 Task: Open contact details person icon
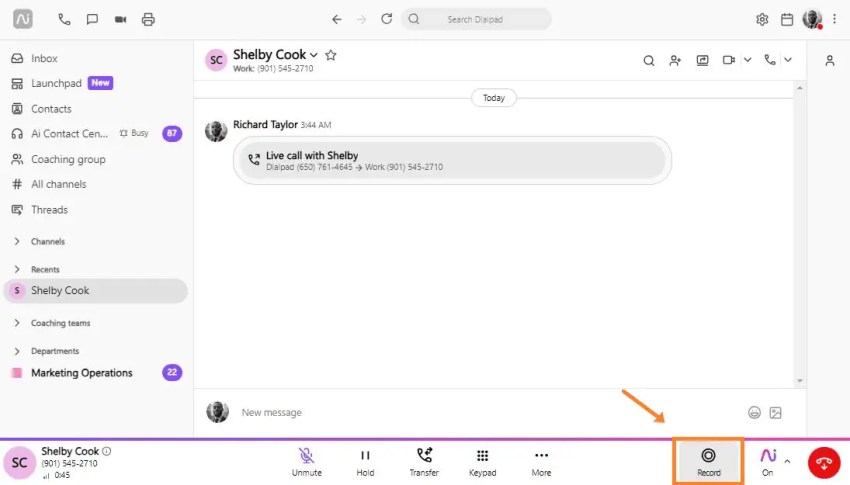(830, 61)
